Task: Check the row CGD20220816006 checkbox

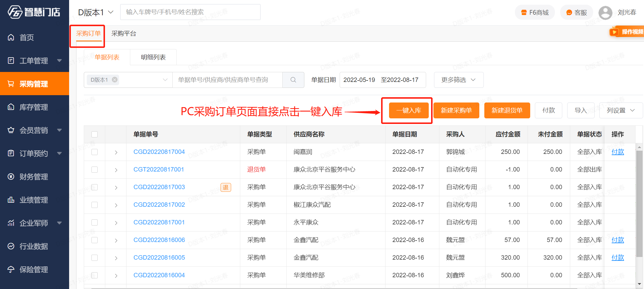Action: tap(94, 240)
